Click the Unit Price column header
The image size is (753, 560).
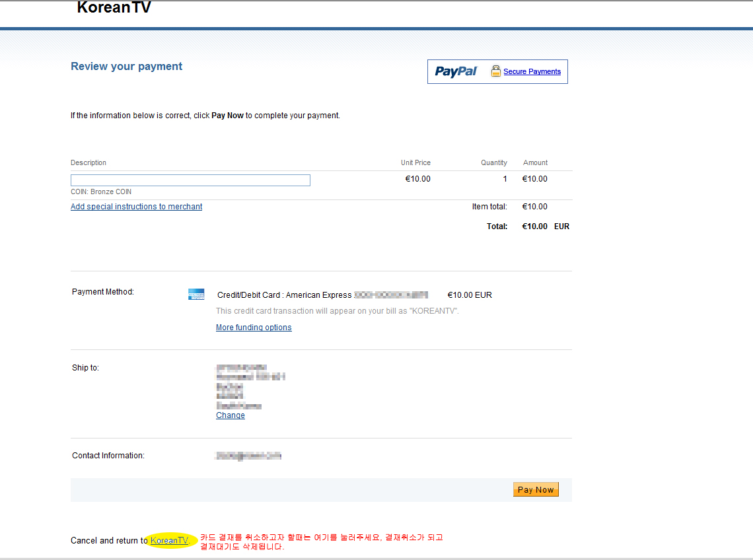point(415,162)
